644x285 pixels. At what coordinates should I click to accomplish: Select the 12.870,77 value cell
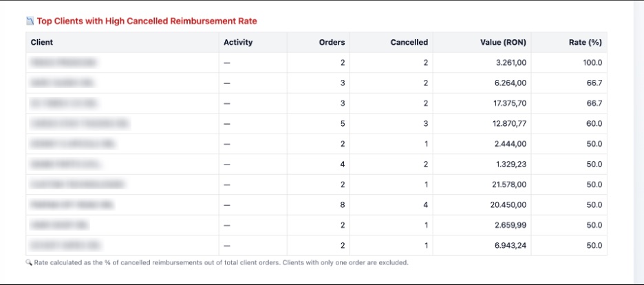point(508,124)
